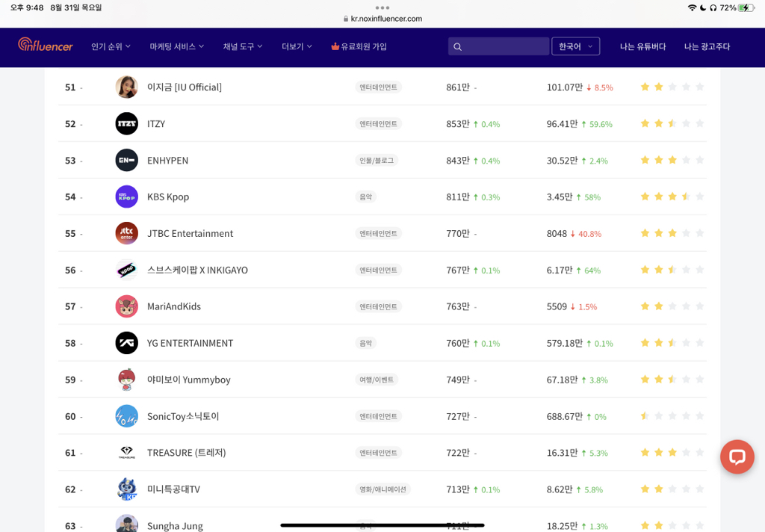Image resolution: width=765 pixels, height=532 pixels.
Task: Open ITZY channel avatar
Action: (126, 123)
